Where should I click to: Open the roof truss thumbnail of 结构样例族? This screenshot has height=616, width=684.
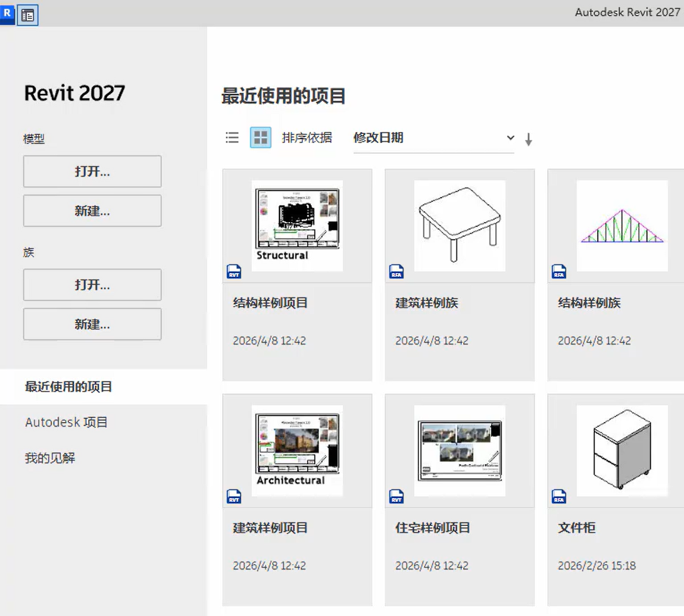coord(622,226)
